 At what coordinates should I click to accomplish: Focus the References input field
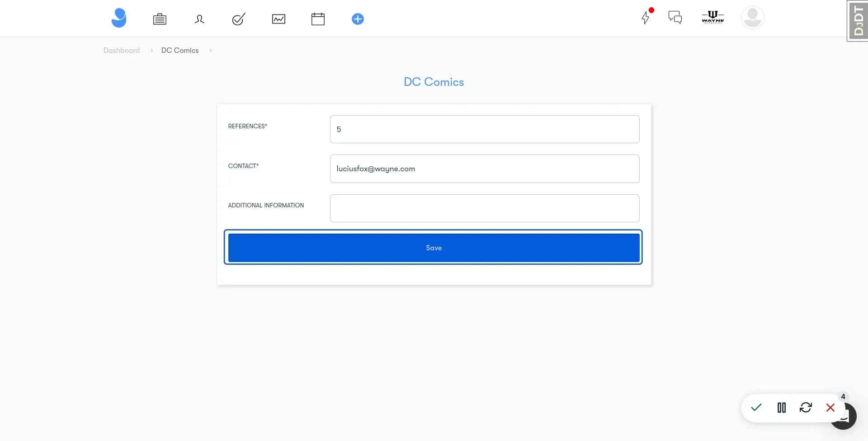pos(485,129)
